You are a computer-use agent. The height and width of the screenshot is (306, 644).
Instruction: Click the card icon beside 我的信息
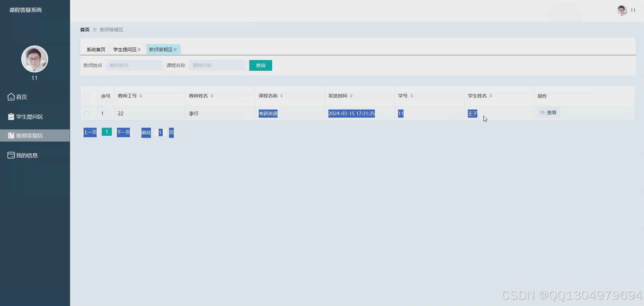coord(11,155)
